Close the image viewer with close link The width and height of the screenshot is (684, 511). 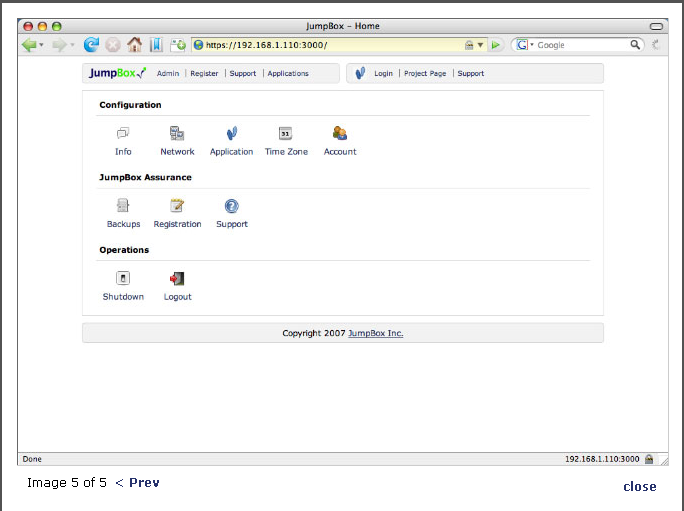(640, 486)
